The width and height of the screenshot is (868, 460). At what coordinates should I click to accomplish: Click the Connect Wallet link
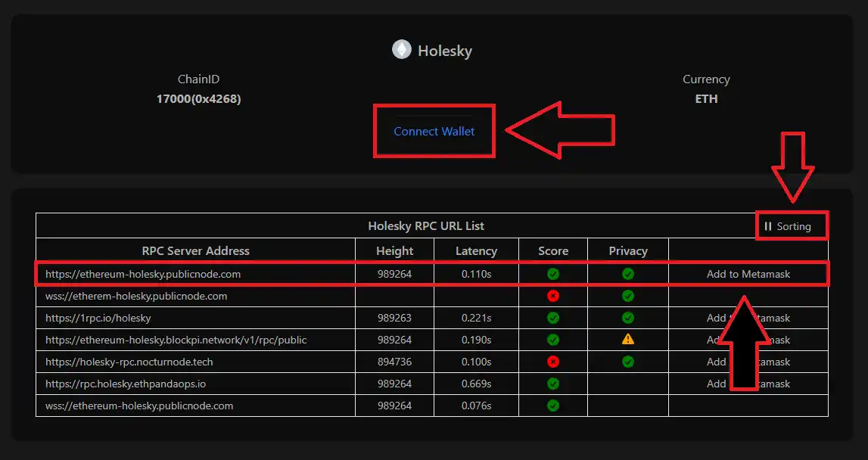point(434,132)
